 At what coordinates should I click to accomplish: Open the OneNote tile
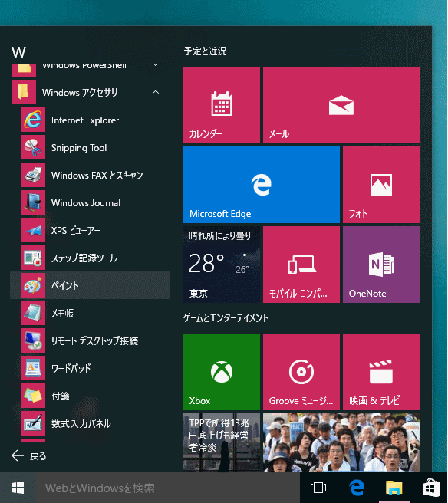click(x=381, y=265)
